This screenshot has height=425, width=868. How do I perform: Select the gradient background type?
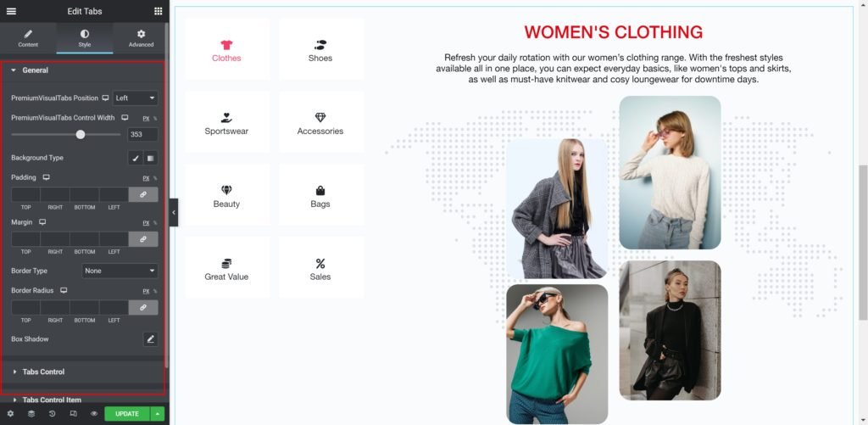point(151,158)
